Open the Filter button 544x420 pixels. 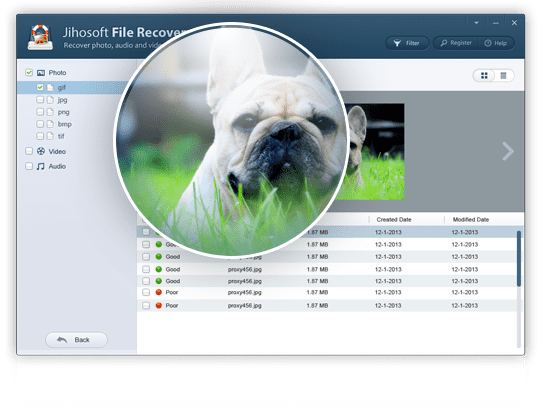tap(407, 43)
